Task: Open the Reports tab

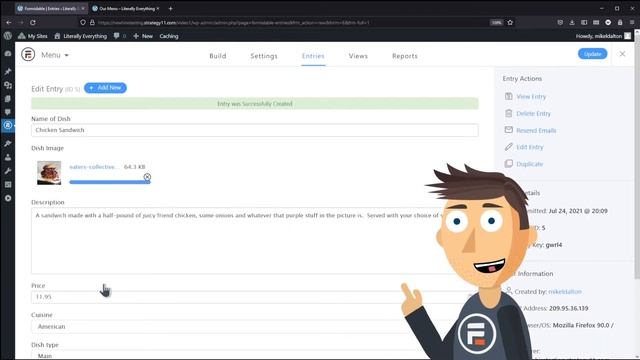Action: pos(404,56)
